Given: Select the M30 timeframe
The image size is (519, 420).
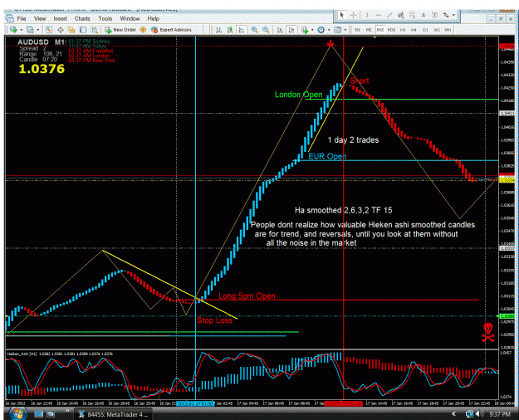Looking at the screenshot, I should [392, 30].
